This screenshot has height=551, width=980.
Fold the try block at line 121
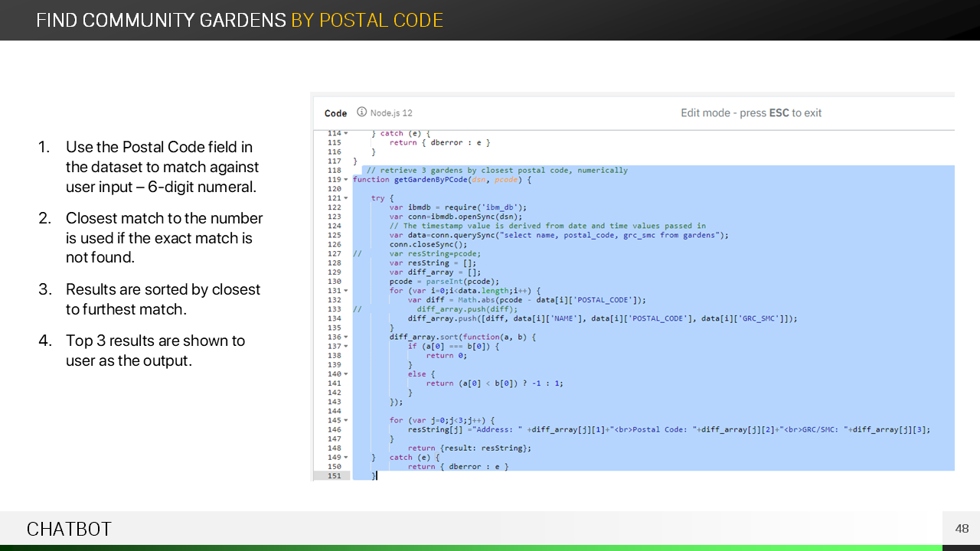tap(346, 198)
